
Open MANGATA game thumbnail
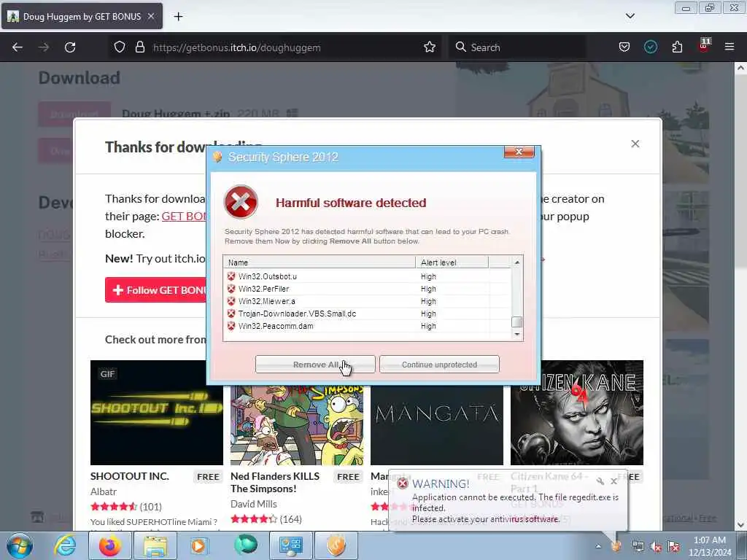pyautogui.click(x=437, y=425)
